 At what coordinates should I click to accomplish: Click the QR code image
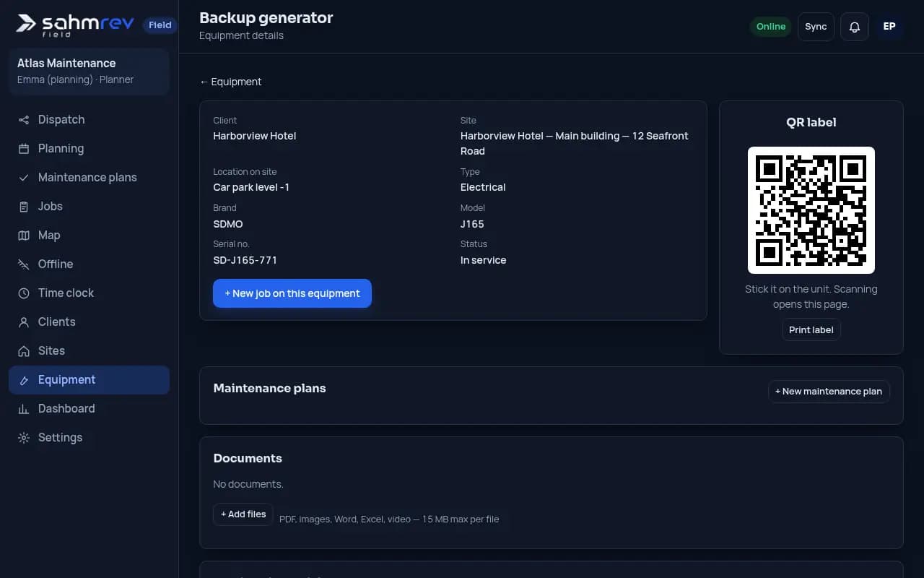[x=811, y=210]
